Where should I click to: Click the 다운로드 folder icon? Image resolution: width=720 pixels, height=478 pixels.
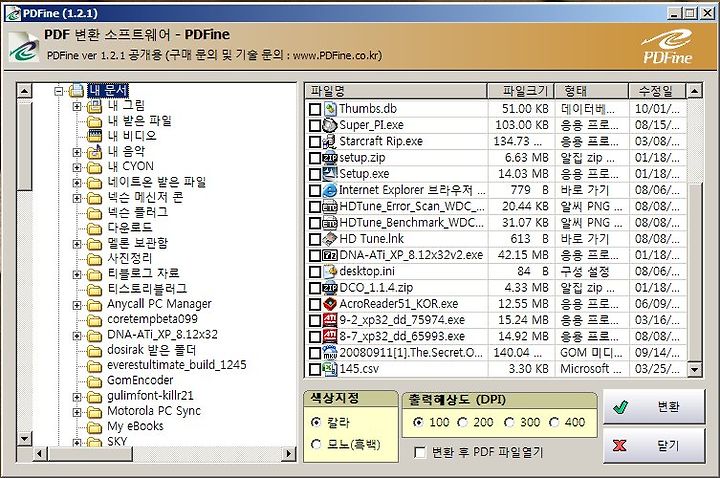95,228
